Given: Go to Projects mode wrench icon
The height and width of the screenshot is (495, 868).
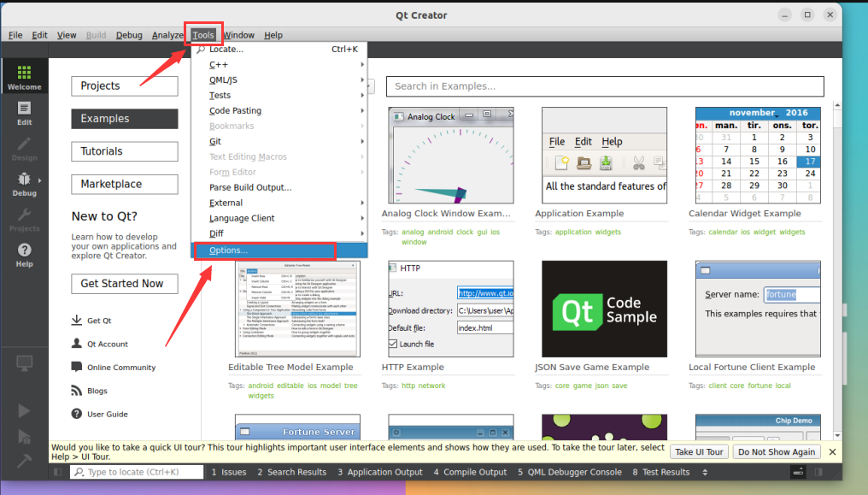Looking at the screenshot, I should coord(25,219).
